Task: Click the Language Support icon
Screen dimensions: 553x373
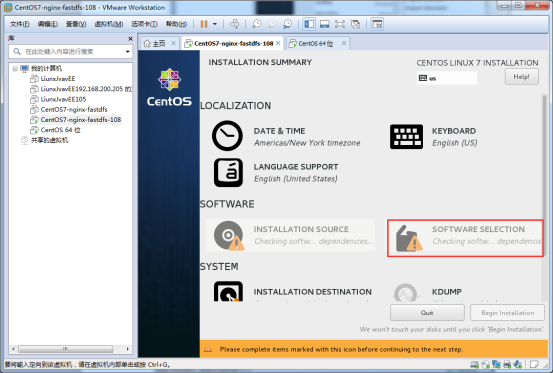Action: [228, 172]
